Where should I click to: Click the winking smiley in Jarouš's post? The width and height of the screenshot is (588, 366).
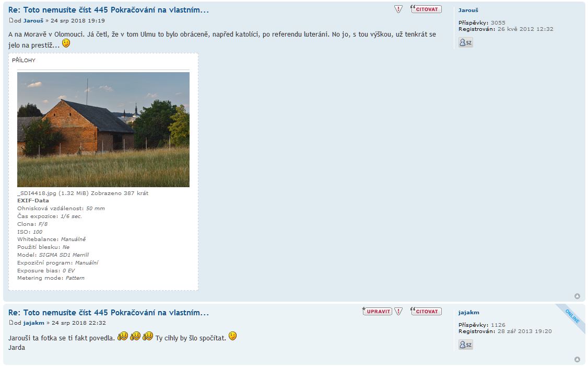(x=66, y=43)
